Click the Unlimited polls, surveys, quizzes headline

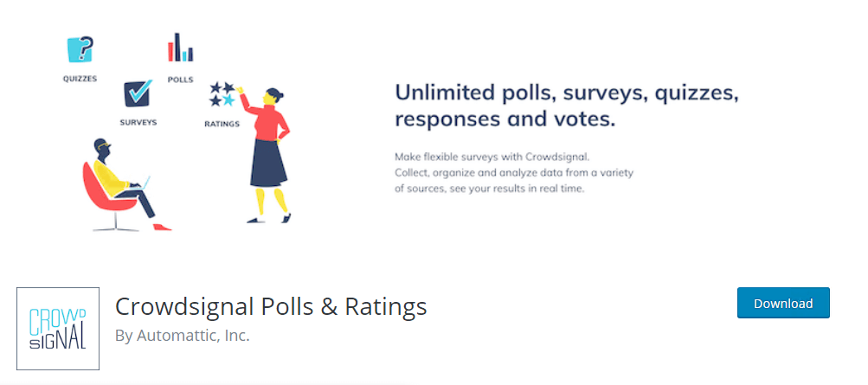point(567,93)
